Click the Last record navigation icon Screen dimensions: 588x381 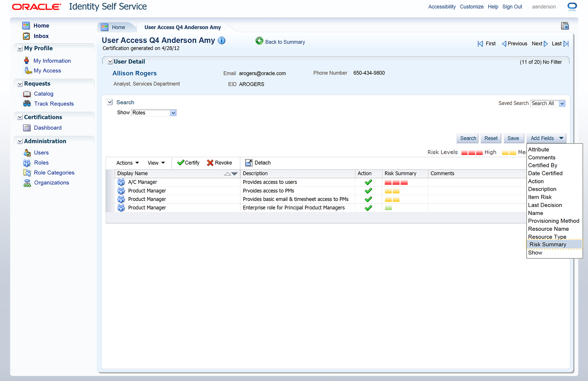(566, 44)
